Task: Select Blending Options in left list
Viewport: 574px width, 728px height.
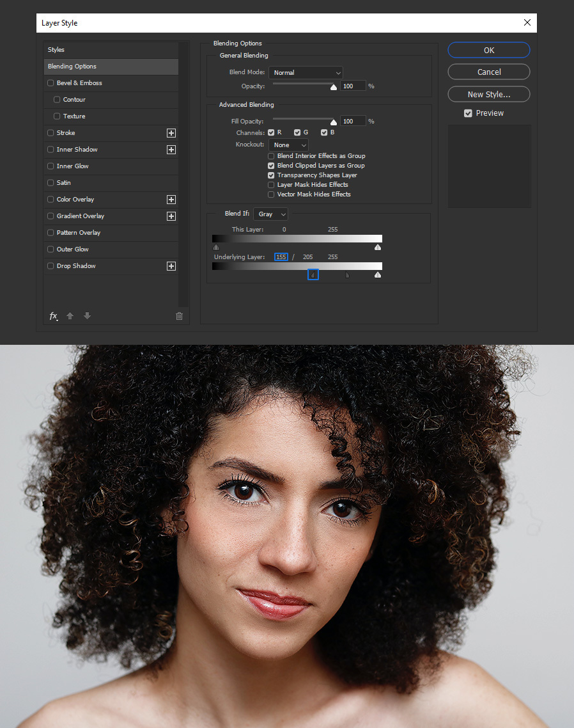Action: [111, 67]
